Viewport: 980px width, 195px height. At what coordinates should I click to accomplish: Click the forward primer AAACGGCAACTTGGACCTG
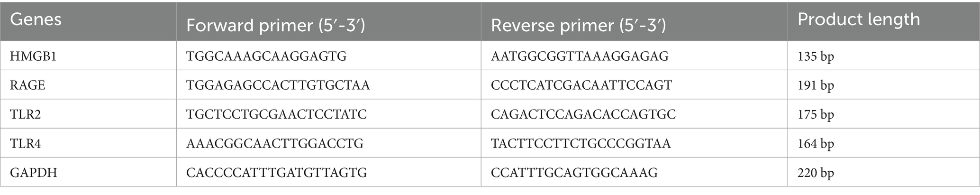pyautogui.click(x=275, y=143)
